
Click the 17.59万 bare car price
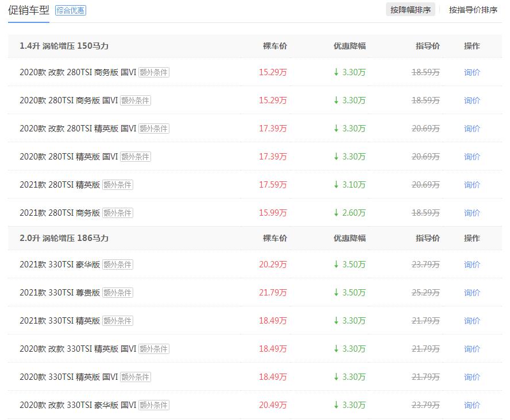[x=273, y=185]
